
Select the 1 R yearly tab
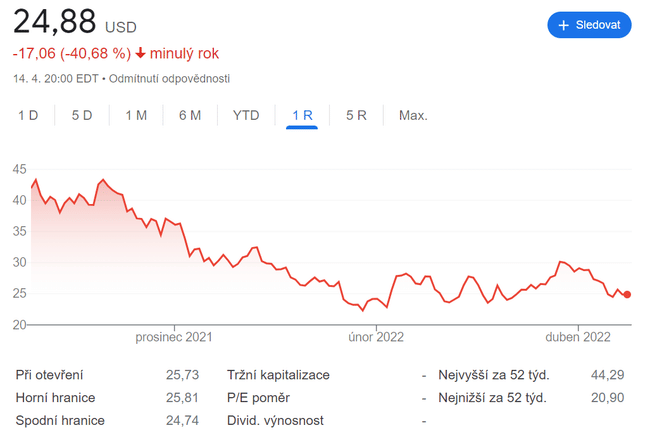[302, 115]
